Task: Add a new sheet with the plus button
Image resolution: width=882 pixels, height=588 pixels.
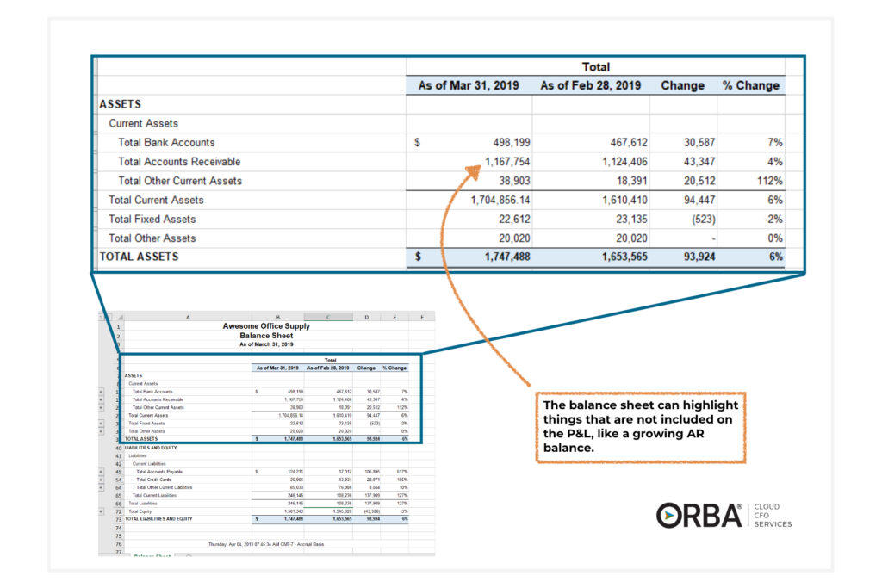Action: [187, 557]
